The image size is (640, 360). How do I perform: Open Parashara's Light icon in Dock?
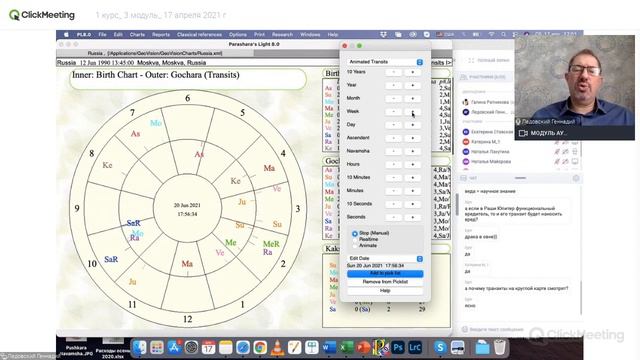point(380,348)
